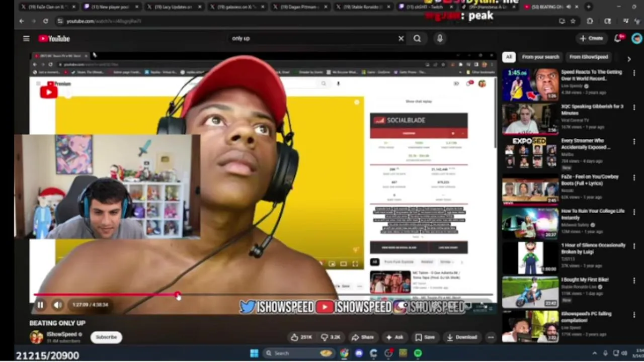Open Discord from the Windows taskbar
This screenshot has width=644, height=362.
coord(359,353)
